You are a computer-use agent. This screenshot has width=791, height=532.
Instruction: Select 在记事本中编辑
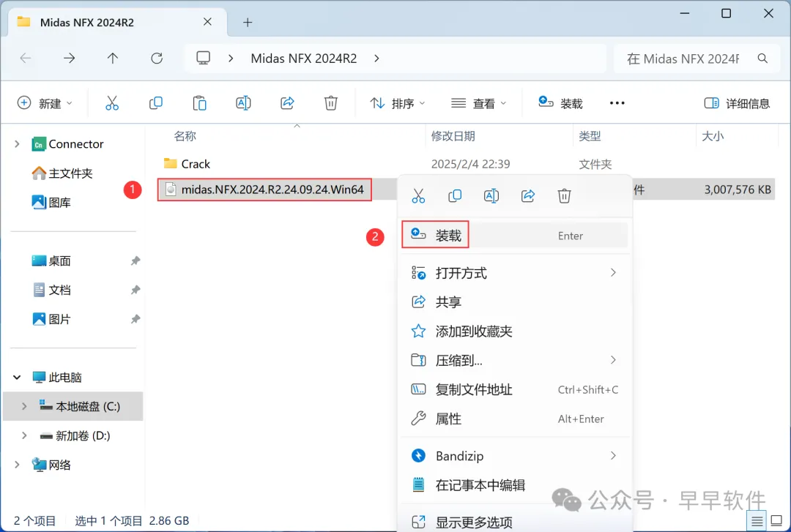pos(515,485)
